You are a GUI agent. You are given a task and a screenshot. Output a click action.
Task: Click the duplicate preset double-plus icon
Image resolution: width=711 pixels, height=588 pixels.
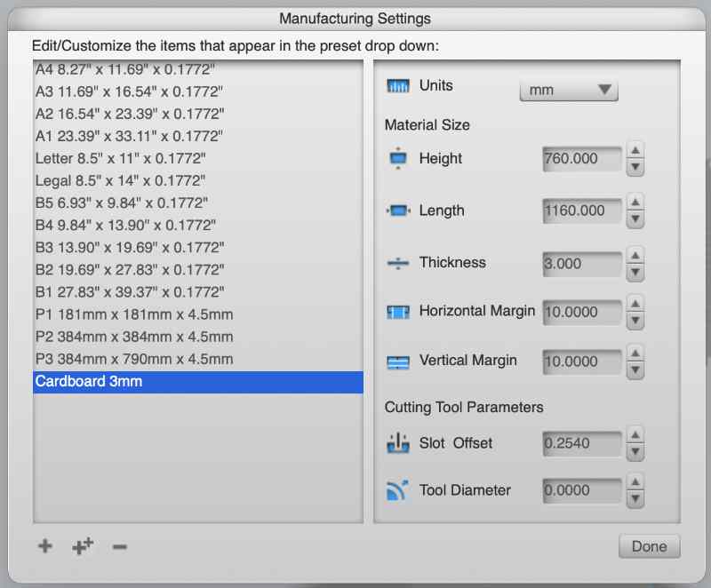[x=83, y=546]
